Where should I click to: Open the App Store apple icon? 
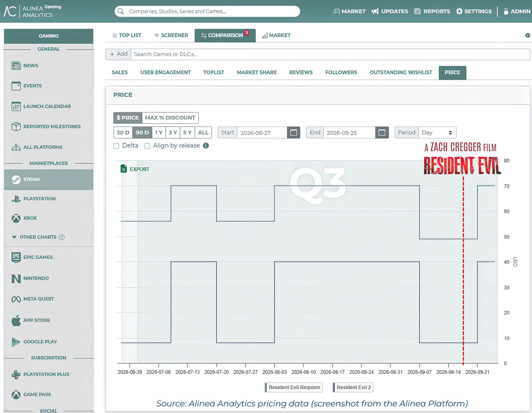click(16, 321)
